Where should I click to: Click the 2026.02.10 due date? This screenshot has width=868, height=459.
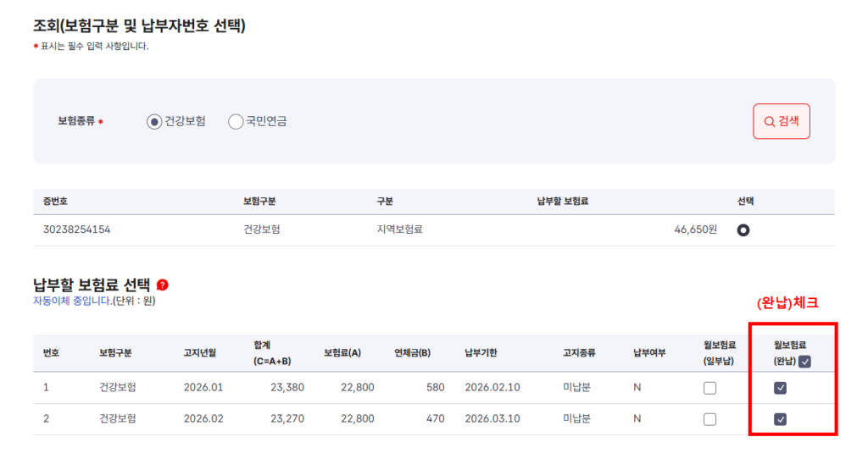492,388
